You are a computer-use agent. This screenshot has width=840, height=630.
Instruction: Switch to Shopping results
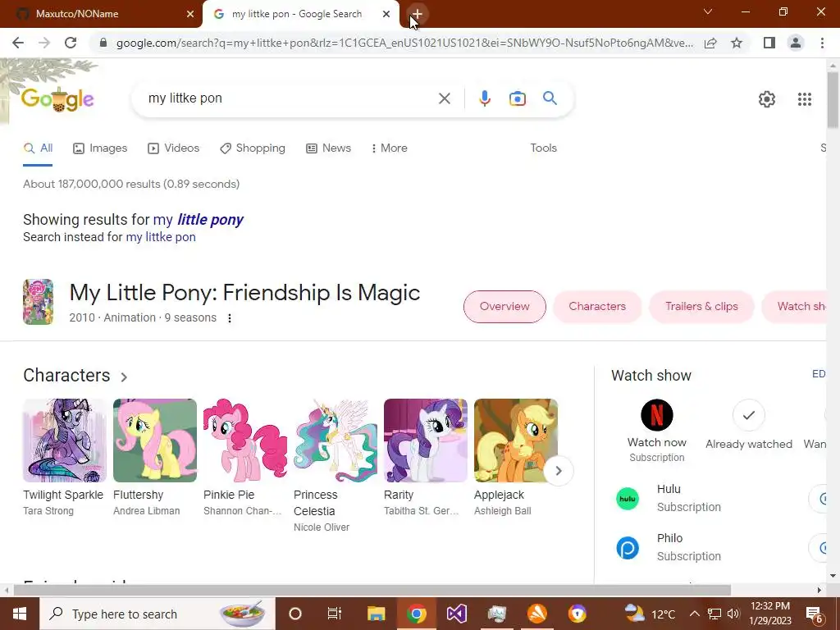point(253,148)
